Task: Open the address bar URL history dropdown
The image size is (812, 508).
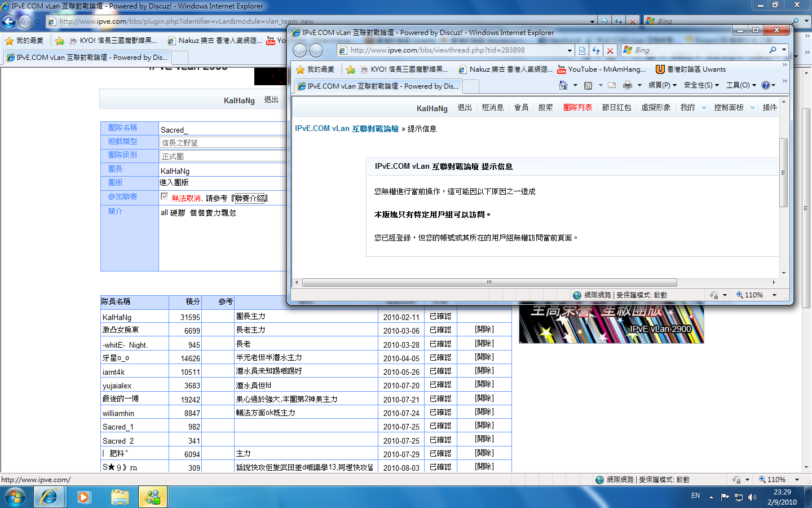Action: coord(570,50)
